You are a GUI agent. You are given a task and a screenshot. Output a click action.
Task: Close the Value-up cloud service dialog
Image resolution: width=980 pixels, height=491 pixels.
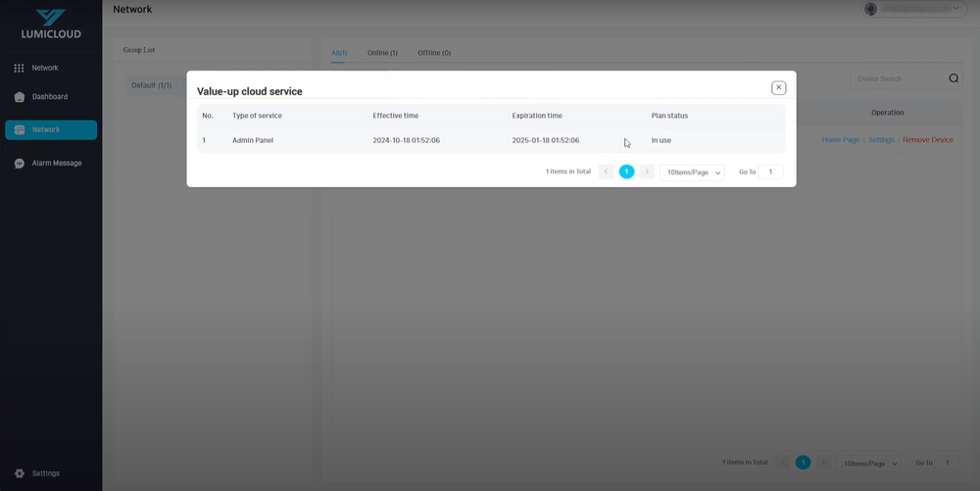[x=778, y=88]
